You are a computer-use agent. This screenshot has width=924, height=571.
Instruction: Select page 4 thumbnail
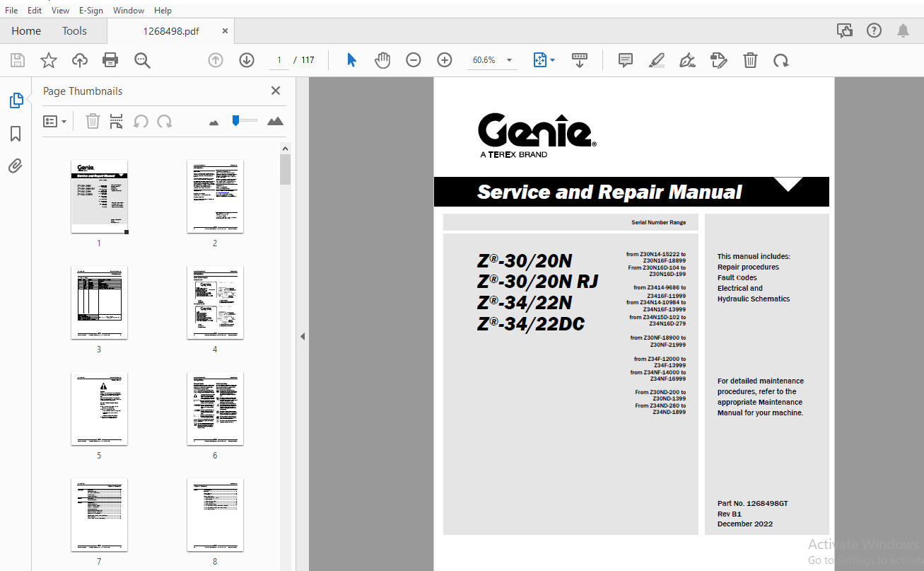click(215, 303)
